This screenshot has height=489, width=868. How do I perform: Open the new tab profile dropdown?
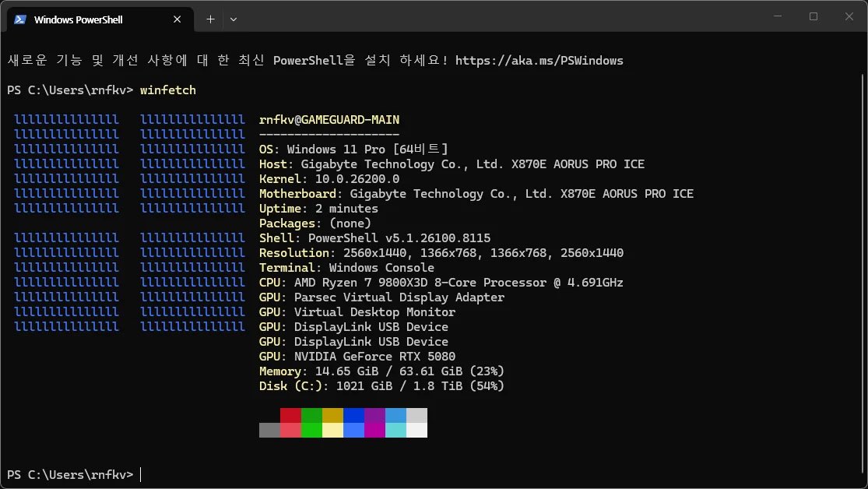click(234, 19)
